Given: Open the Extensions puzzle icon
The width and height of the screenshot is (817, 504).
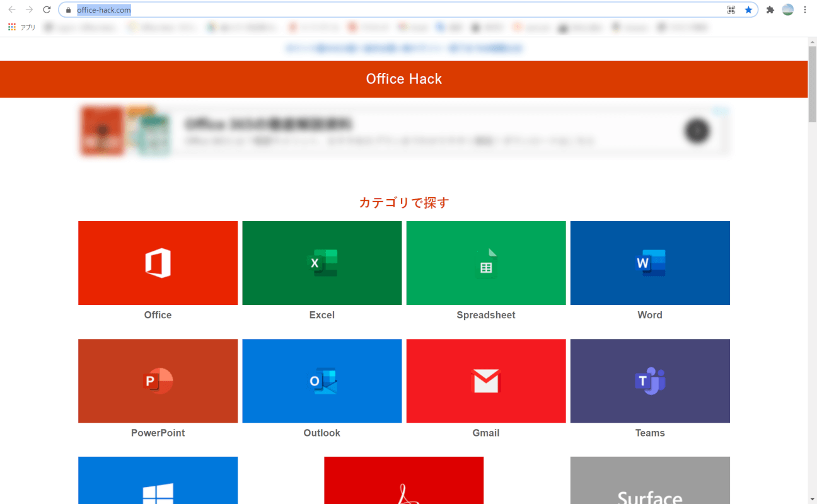Looking at the screenshot, I should point(770,10).
